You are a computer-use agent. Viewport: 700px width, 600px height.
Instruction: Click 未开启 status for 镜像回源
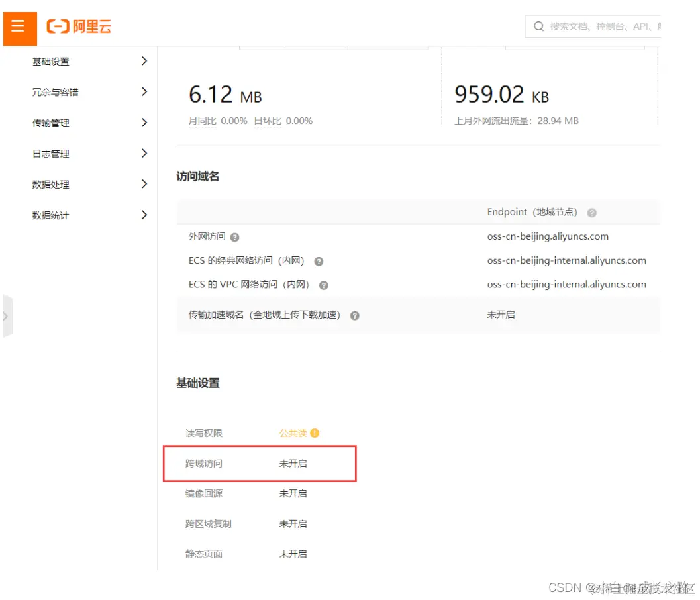(293, 494)
